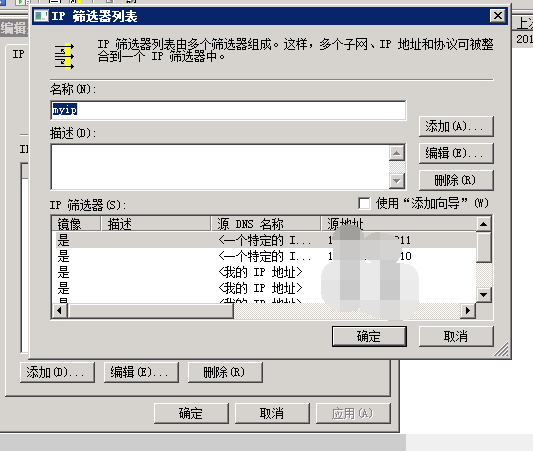
Task: Click the 描述 box scroll up arrow
Action: 396,153
